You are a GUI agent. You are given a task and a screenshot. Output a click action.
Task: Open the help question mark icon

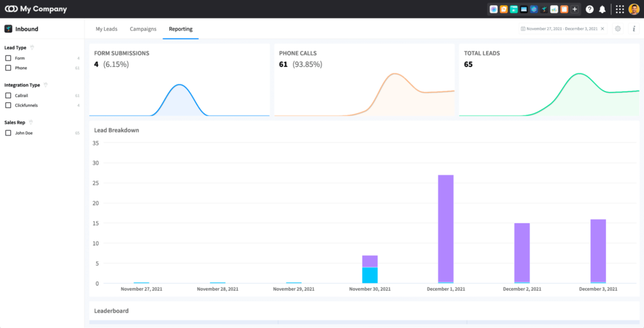click(589, 10)
